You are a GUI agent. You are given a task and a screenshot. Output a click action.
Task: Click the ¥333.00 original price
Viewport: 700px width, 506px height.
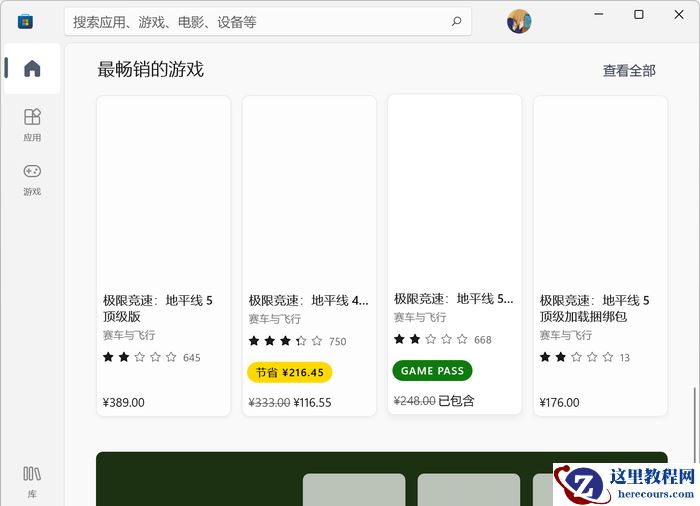click(x=269, y=402)
